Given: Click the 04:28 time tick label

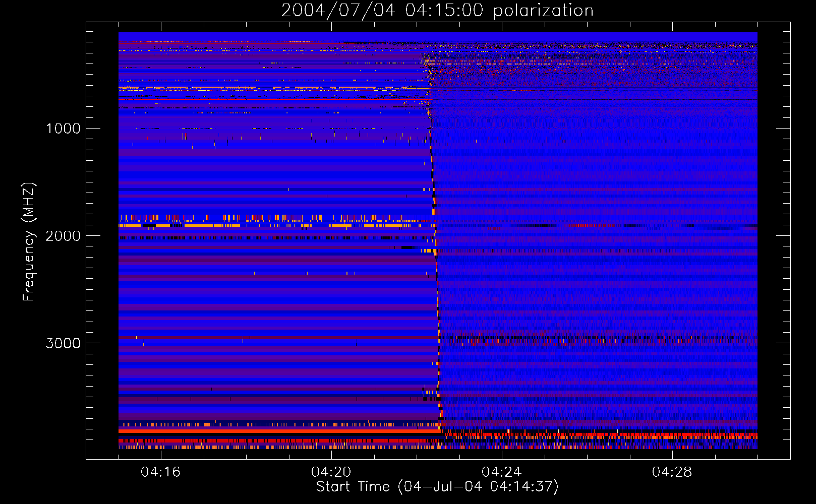Looking at the screenshot, I should (x=672, y=472).
